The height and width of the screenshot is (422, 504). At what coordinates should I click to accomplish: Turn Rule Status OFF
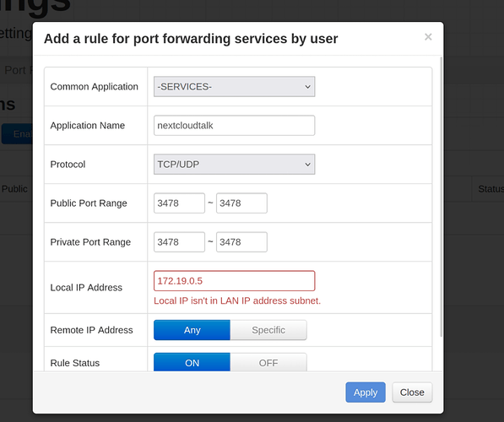click(268, 362)
